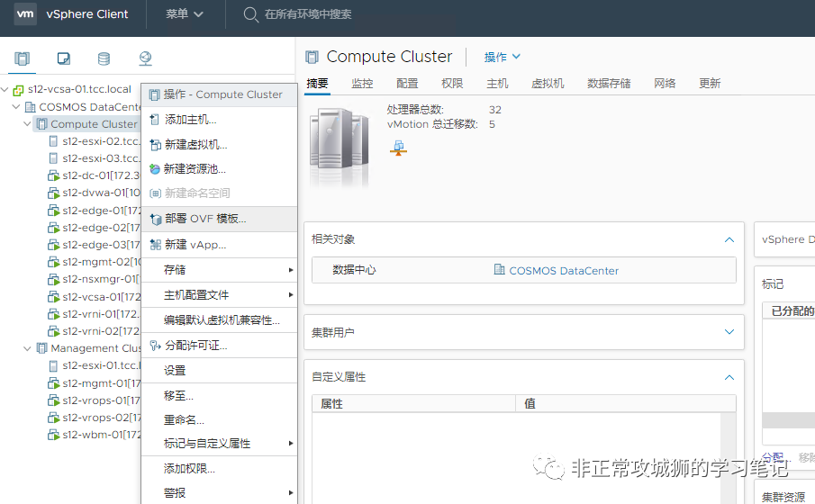Screen dimensions: 815x504
Task: Click the vCenter s12-vcsa-01.tcc.local icon
Action: click(x=18, y=90)
